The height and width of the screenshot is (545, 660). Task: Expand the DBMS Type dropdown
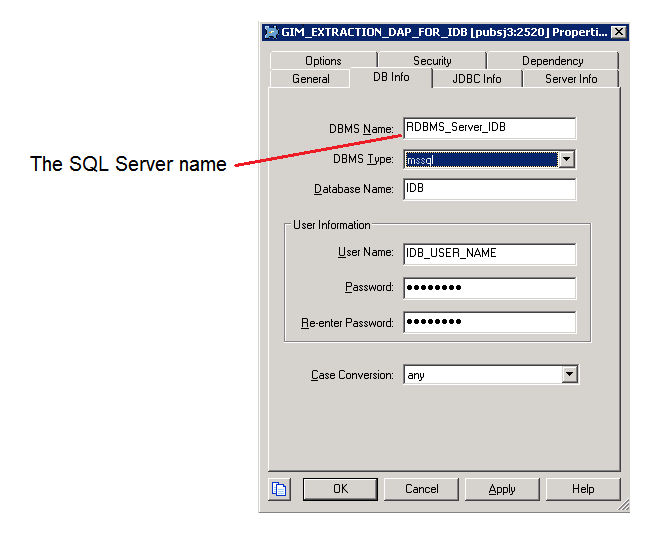click(x=567, y=159)
